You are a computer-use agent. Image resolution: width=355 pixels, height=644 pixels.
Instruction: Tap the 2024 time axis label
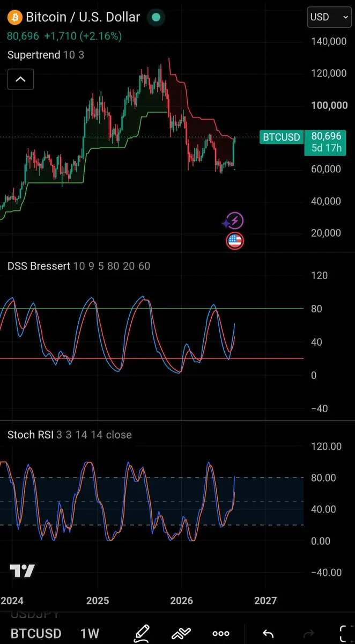[12, 600]
